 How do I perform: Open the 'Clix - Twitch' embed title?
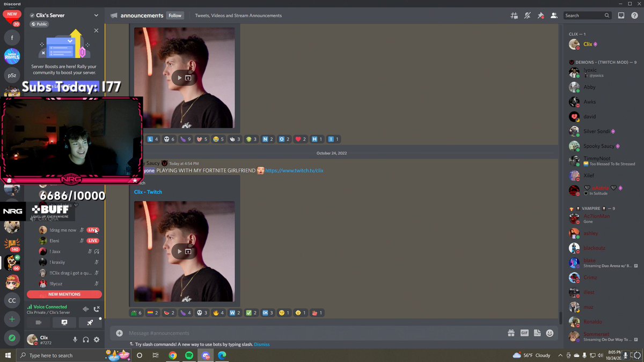click(148, 192)
